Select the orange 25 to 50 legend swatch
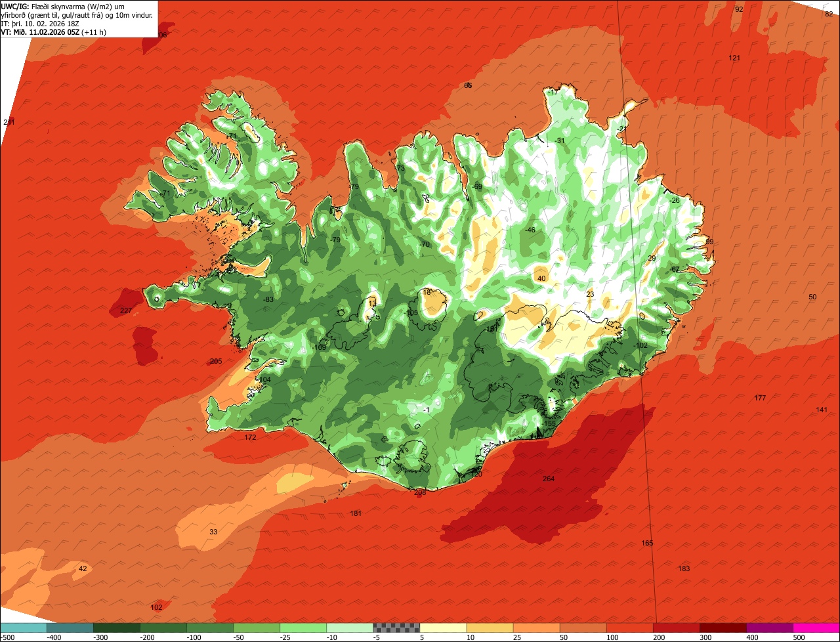840x642 pixels. click(x=536, y=628)
